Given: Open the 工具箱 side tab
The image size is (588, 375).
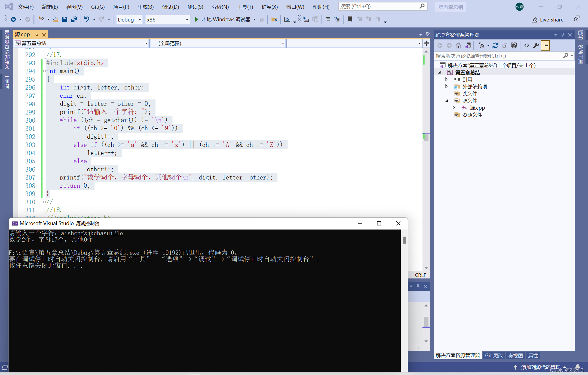Looking at the screenshot, I should pos(7,81).
